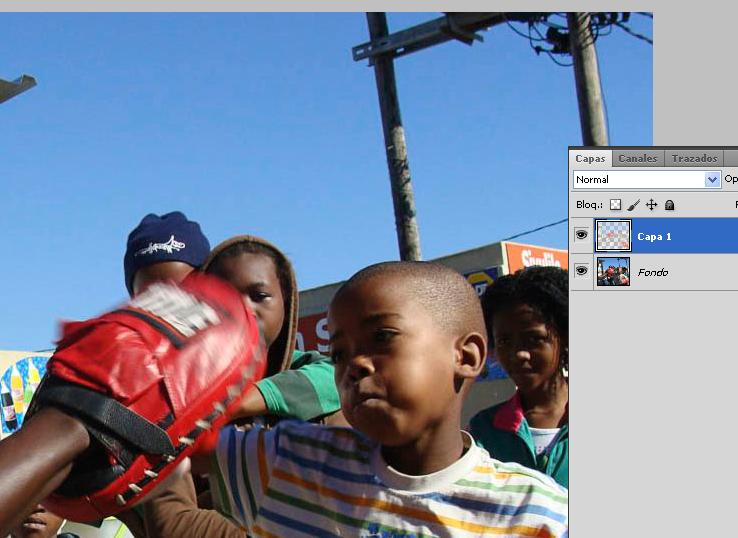Screen dimensions: 738x538
Task: Select the Fondo layer thumbnail
Action: coord(613,271)
